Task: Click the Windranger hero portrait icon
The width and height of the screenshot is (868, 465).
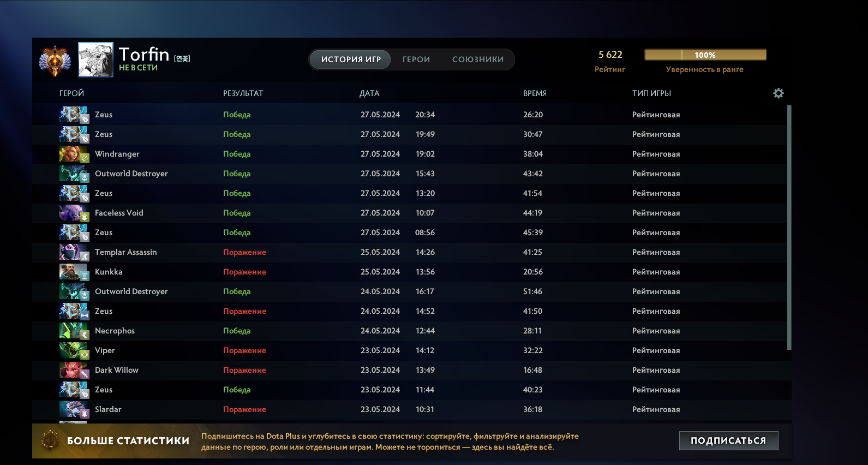Action: 74,154
